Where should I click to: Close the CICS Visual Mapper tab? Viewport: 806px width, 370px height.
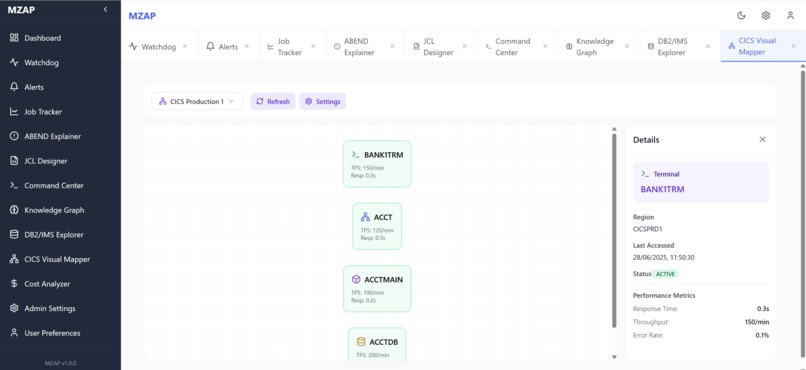pos(793,46)
